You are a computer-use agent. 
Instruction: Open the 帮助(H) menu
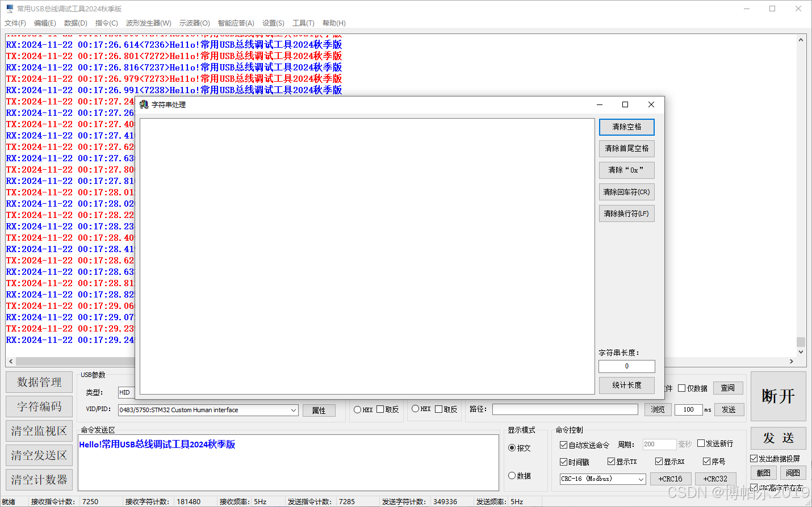tap(334, 23)
